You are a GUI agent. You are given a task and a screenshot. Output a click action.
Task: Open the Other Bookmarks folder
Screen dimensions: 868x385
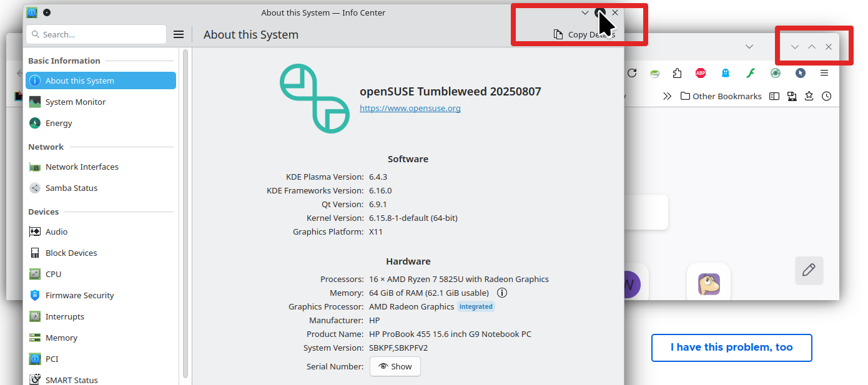(x=721, y=96)
